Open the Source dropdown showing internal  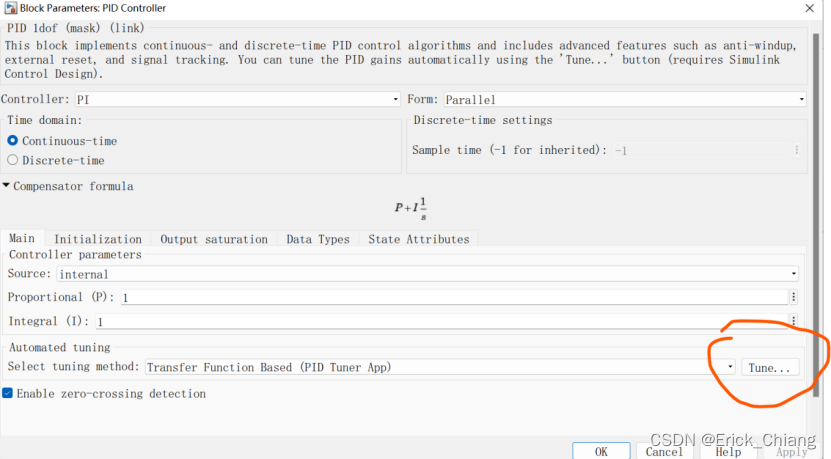[428, 274]
